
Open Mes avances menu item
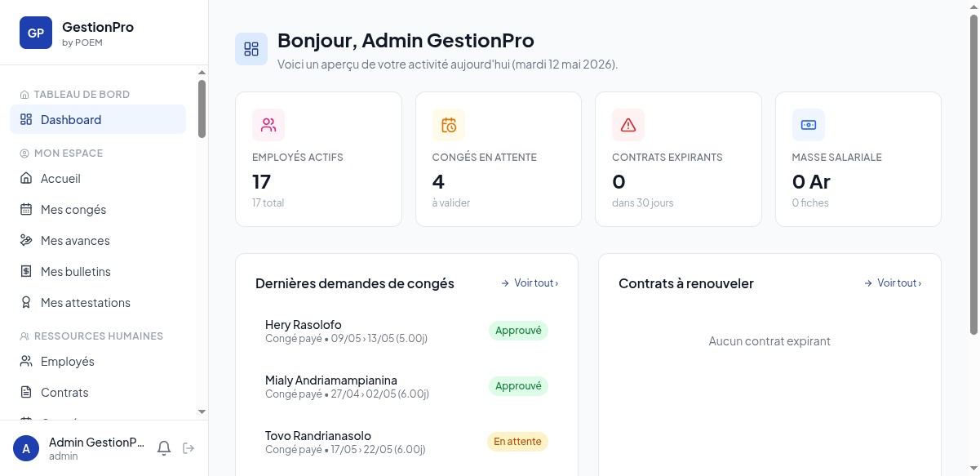tap(98, 240)
